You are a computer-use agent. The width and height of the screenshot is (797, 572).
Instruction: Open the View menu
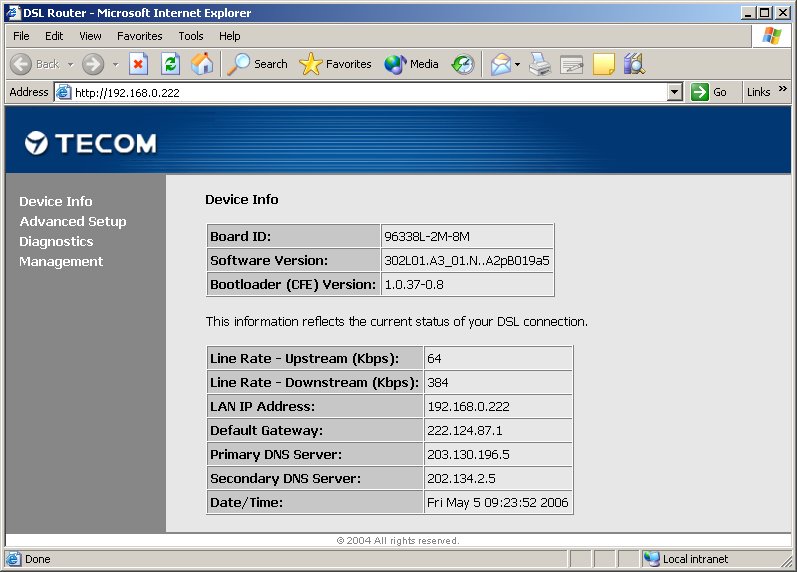90,36
